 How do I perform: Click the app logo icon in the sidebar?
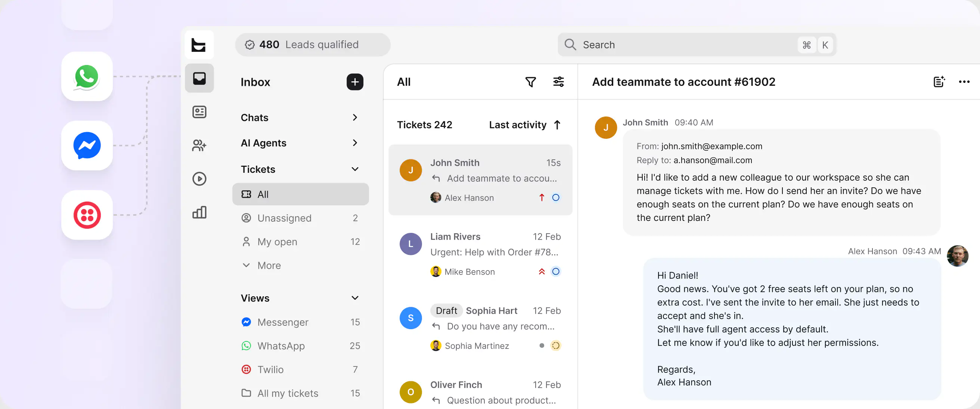[199, 45]
